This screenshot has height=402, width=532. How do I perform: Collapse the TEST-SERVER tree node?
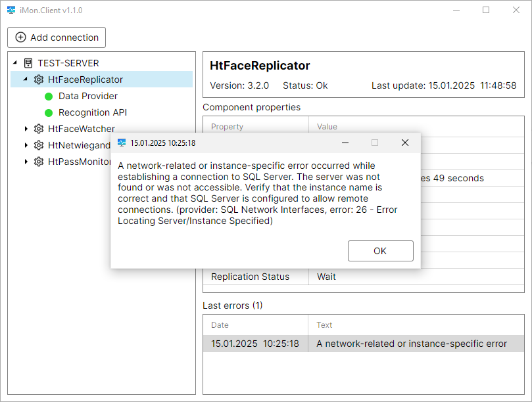tap(15, 63)
